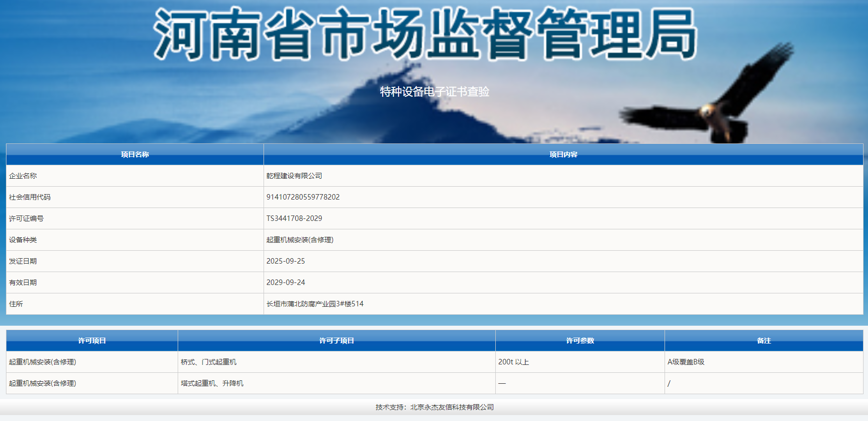Select the 塔式起重机、升降机 cell

pyautogui.click(x=336, y=383)
